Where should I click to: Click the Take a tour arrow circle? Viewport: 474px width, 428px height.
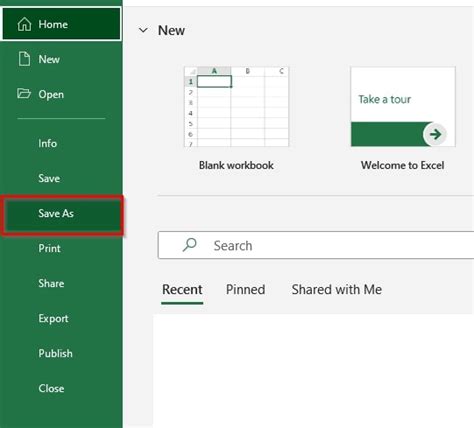coord(435,134)
